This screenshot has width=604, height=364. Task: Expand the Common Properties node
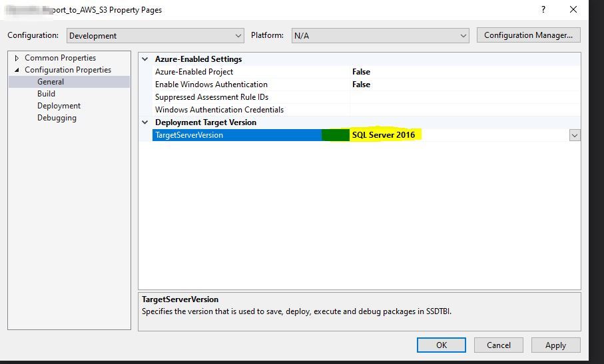[17, 58]
